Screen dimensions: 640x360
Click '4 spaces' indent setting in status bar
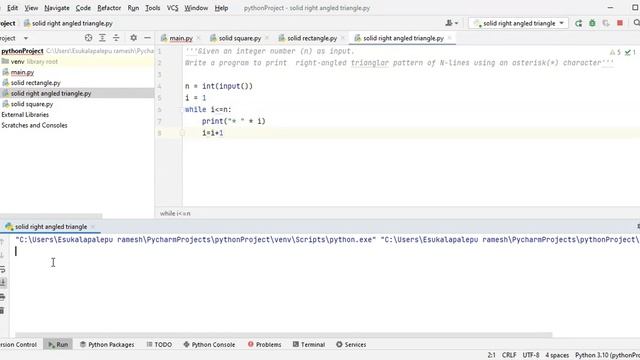(x=557, y=355)
